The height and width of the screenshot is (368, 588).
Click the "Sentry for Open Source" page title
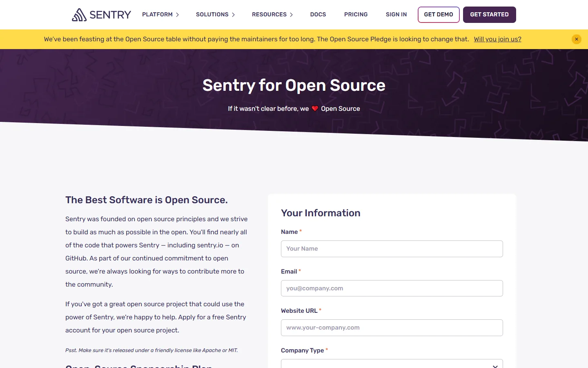point(294,85)
